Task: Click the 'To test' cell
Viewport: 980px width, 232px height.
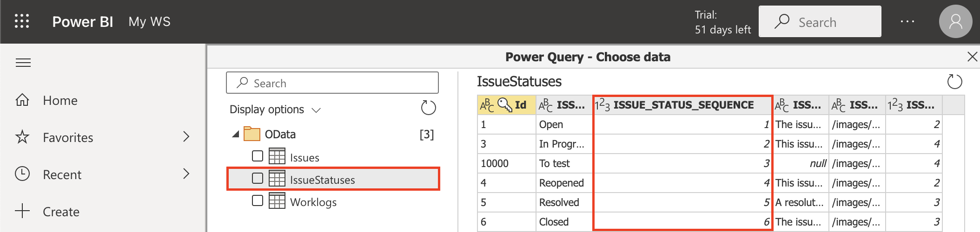Action: click(564, 163)
